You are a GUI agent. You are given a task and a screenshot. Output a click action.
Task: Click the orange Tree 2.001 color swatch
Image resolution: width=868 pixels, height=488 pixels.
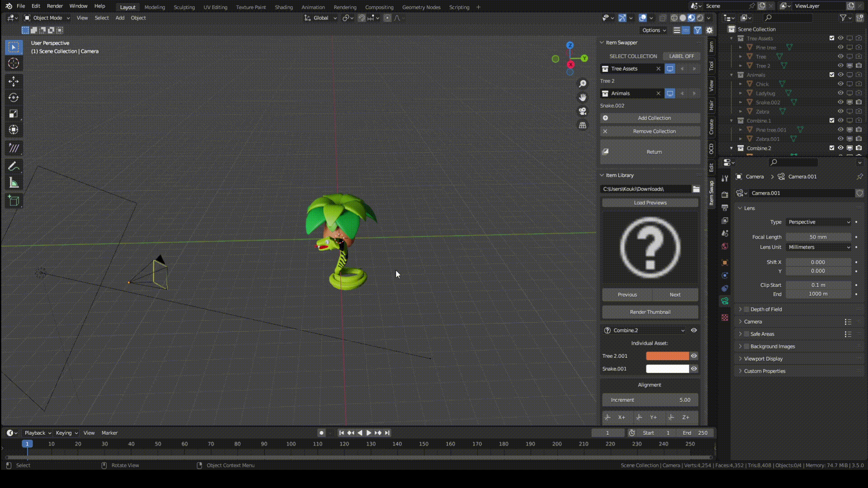coord(667,356)
